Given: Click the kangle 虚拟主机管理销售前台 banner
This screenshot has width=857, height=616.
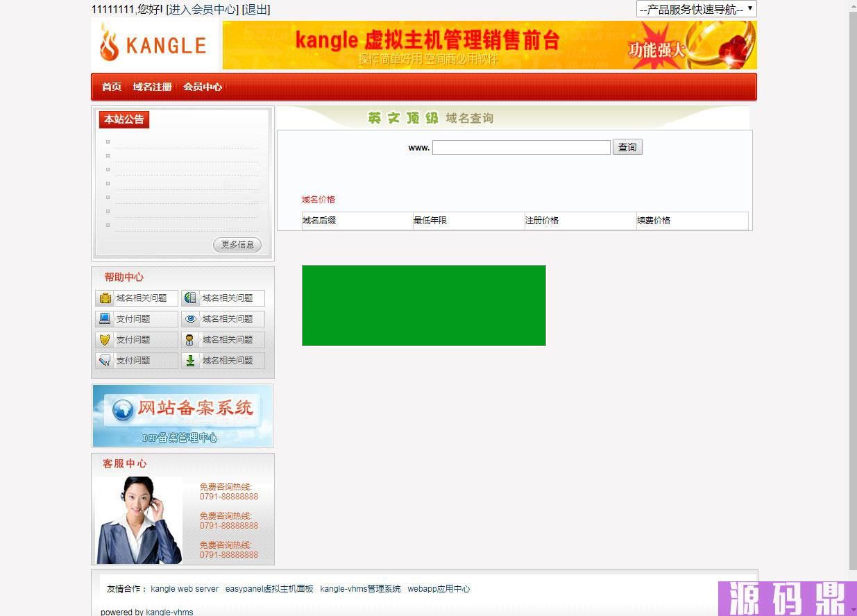Looking at the screenshot, I should 490,45.
